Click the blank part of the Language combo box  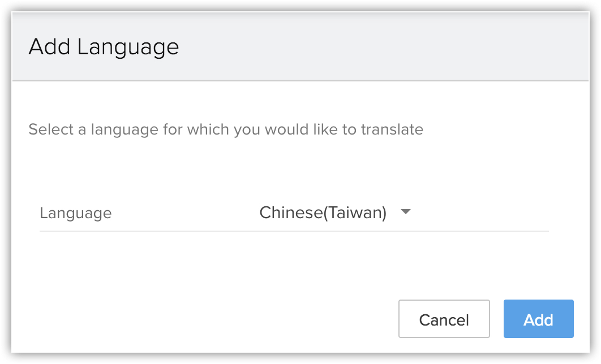(x=481, y=213)
